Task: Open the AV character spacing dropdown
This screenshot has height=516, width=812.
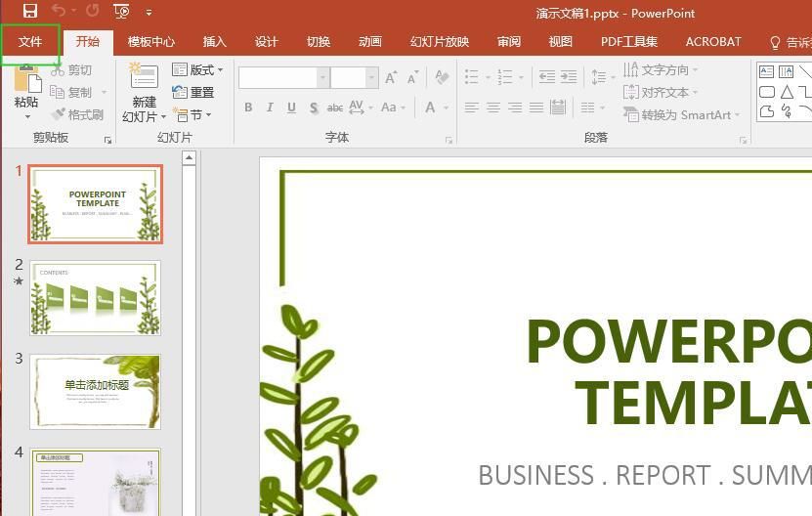Action: pyautogui.click(x=361, y=107)
